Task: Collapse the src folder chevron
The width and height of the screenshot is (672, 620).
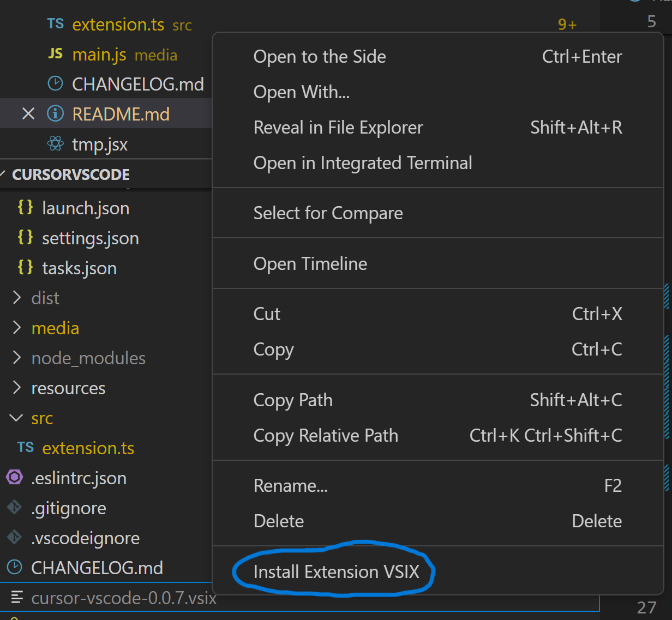Action: pos(16,418)
